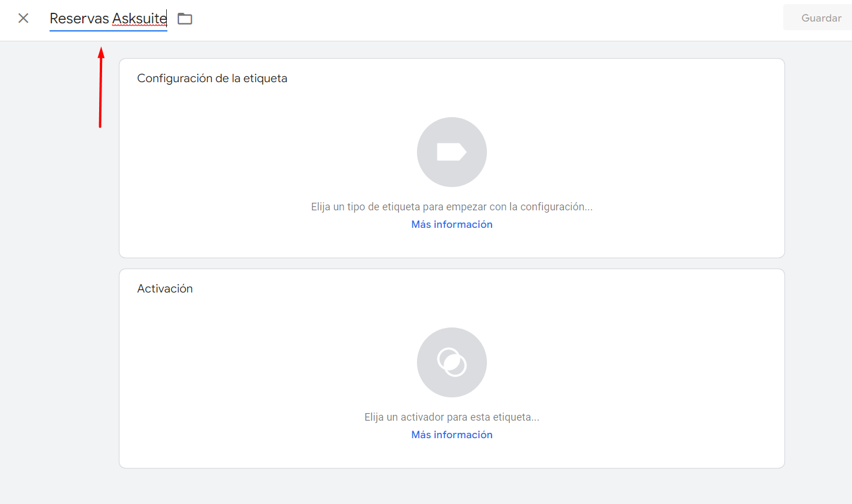This screenshot has height=504, width=852.
Task: Click the word Reservas in the title
Action: tap(79, 19)
